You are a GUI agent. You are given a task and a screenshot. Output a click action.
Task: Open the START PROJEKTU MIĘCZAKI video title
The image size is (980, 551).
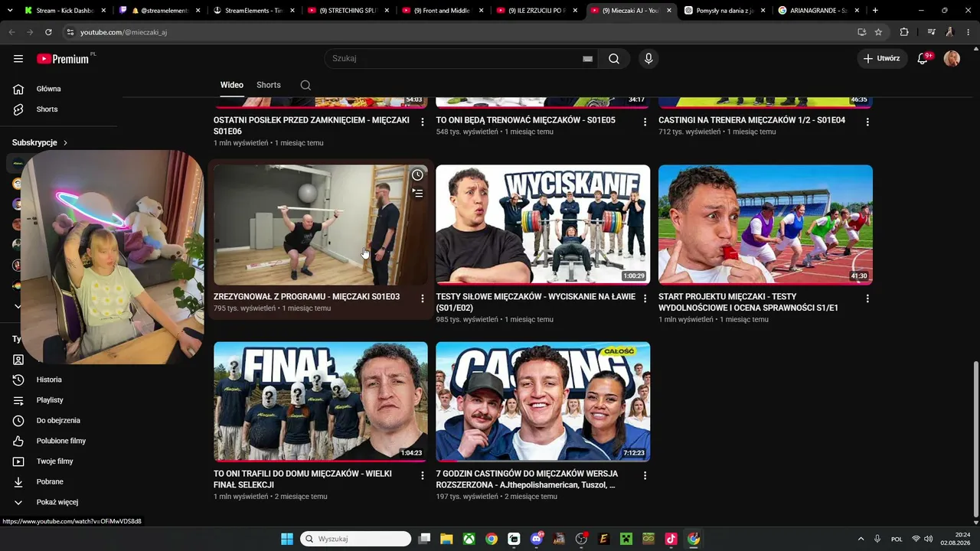pyautogui.click(x=749, y=302)
